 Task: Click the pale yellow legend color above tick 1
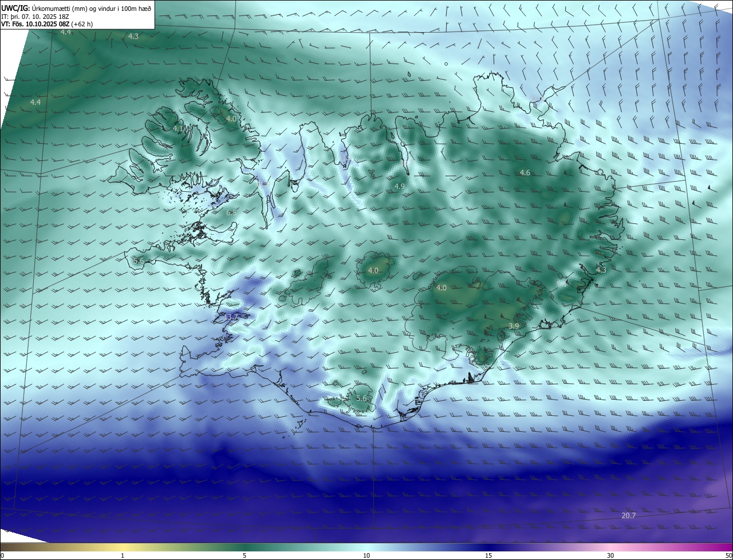tap(123, 547)
